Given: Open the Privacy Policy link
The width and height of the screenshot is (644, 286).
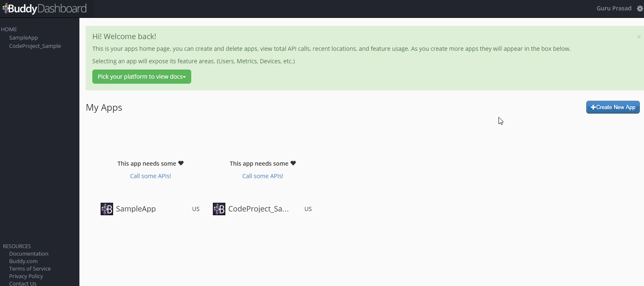Looking at the screenshot, I should 26,276.
